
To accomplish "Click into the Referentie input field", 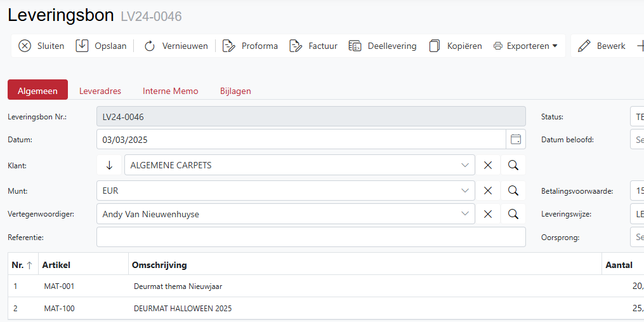I will [x=311, y=237].
